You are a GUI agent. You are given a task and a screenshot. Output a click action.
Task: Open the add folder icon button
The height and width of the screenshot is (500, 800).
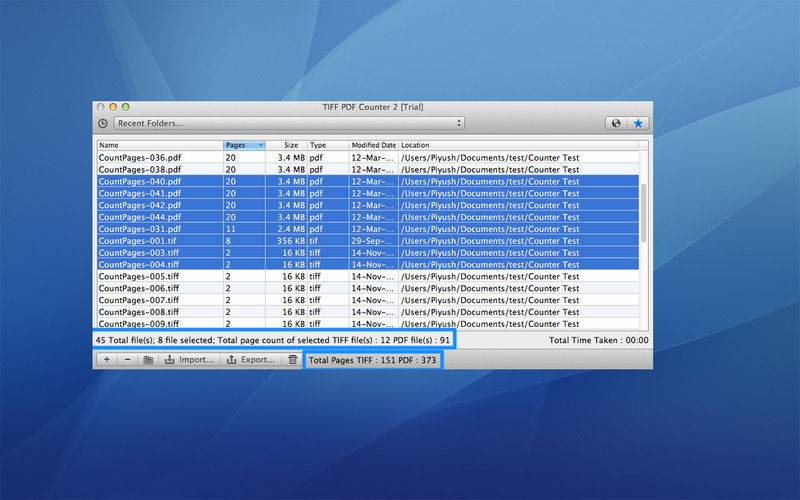(148, 360)
